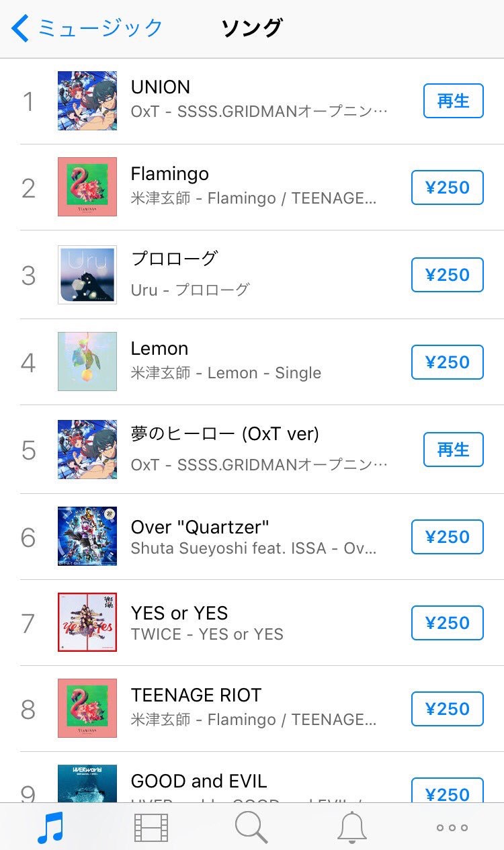Tap the Flamingo album cover at rank 2

tap(87, 187)
